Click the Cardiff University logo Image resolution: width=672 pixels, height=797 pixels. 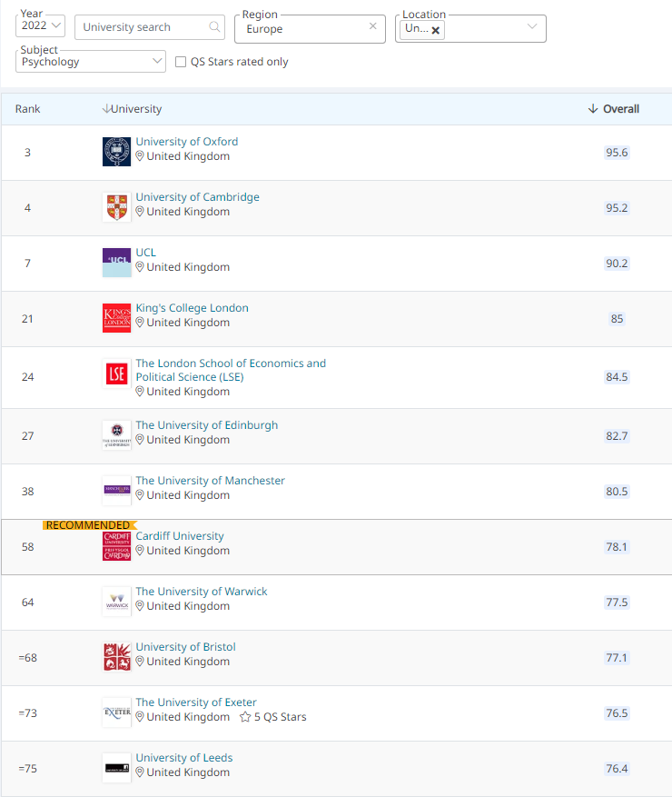point(117,546)
